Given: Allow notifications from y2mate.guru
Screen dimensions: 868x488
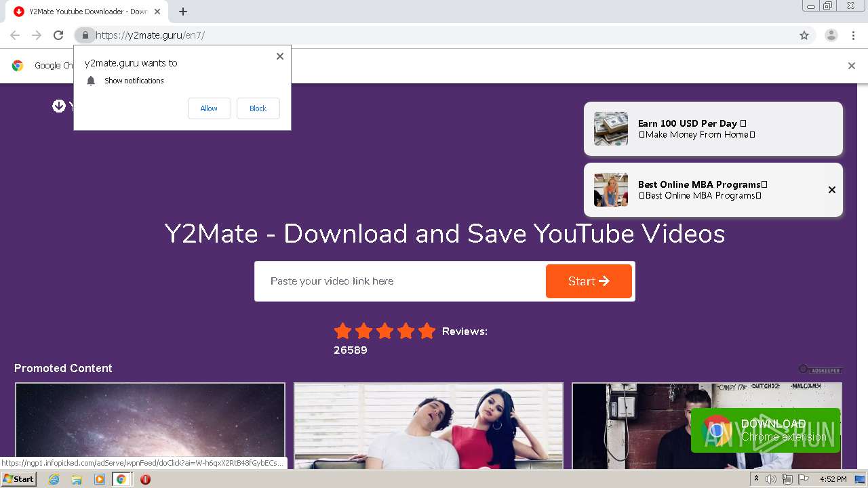Looking at the screenshot, I should click(x=209, y=108).
